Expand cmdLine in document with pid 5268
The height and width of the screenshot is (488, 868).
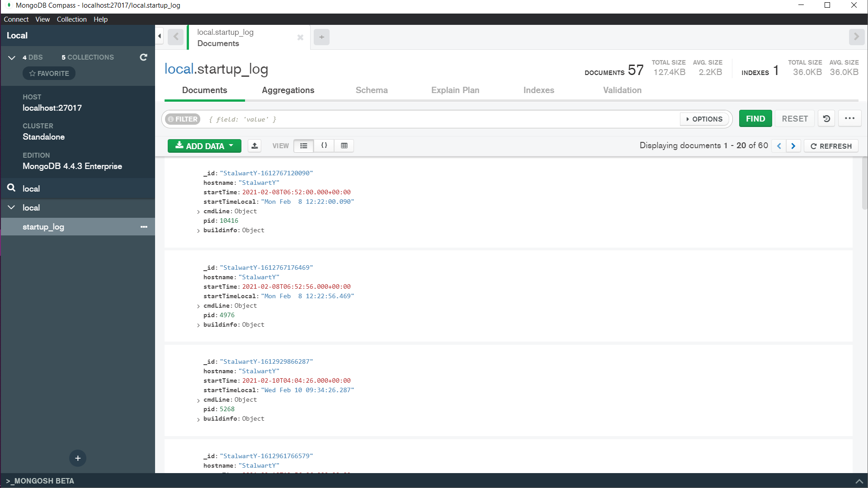click(x=198, y=400)
